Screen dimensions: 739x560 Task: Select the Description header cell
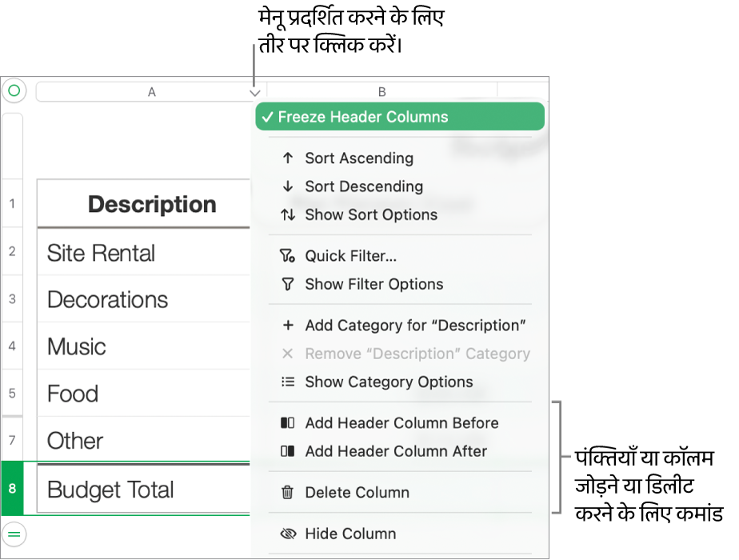pos(152,204)
